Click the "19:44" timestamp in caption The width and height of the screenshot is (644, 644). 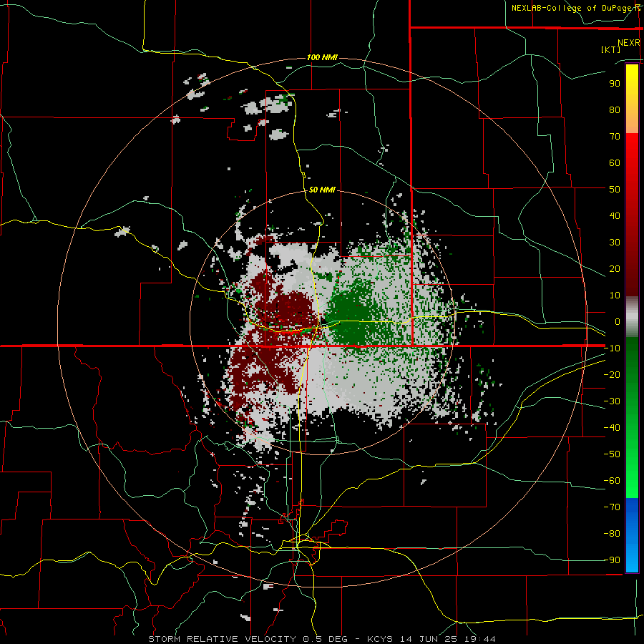click(480, 639)
